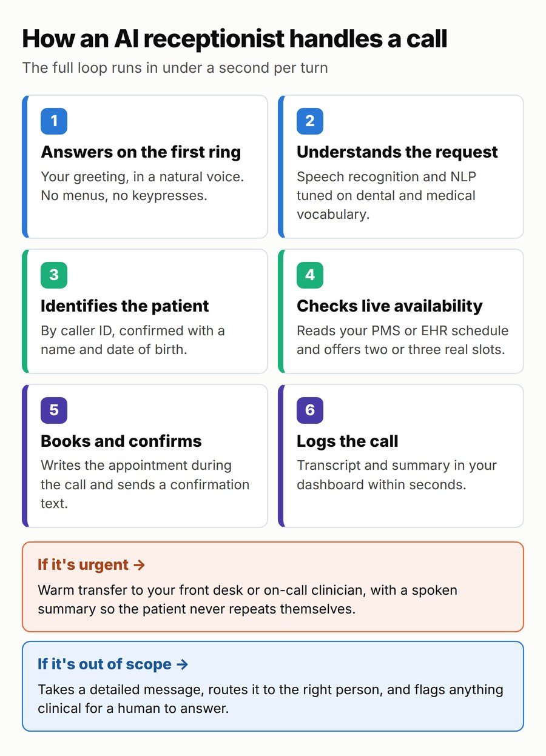Click the detailed message description text
The width and height of the screenshot is (546, 756).
(271, 699)
